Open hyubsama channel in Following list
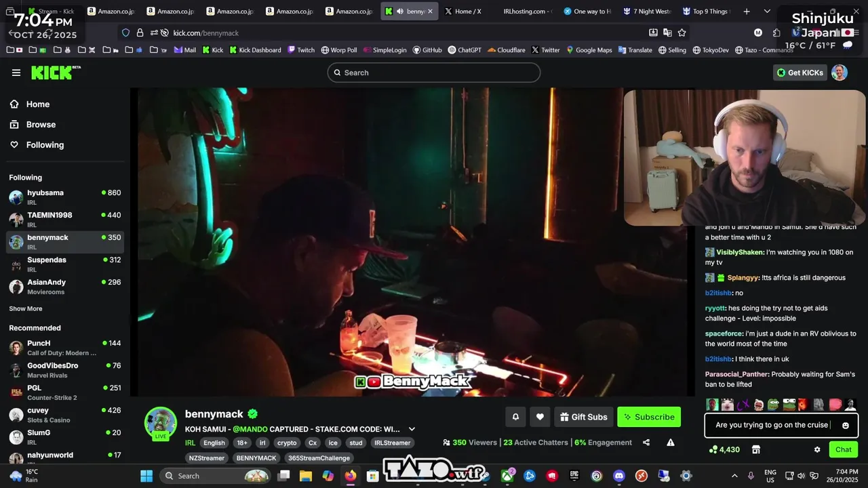The width and height of the screenshot is (868, 488). 65,197
